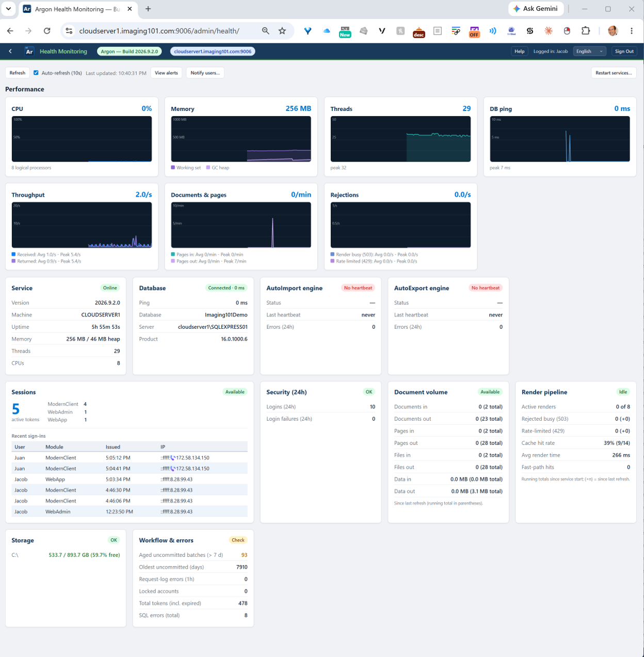644x657 pixels.
Task: Click the Service Online status badge
Action: [110, 288]
